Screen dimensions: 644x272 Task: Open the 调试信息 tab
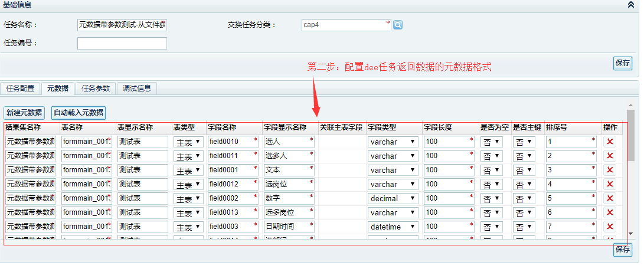pyautogui.click(x=136, y=89)
